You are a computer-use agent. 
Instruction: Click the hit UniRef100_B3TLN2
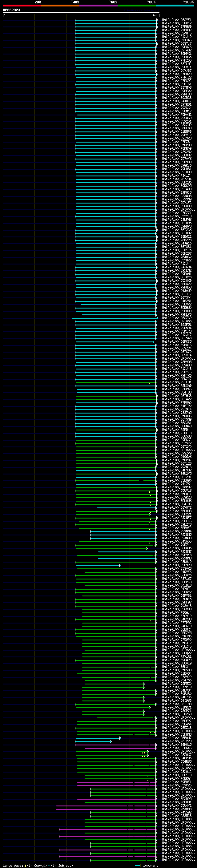pyautogui.click(x=177, y=64)
